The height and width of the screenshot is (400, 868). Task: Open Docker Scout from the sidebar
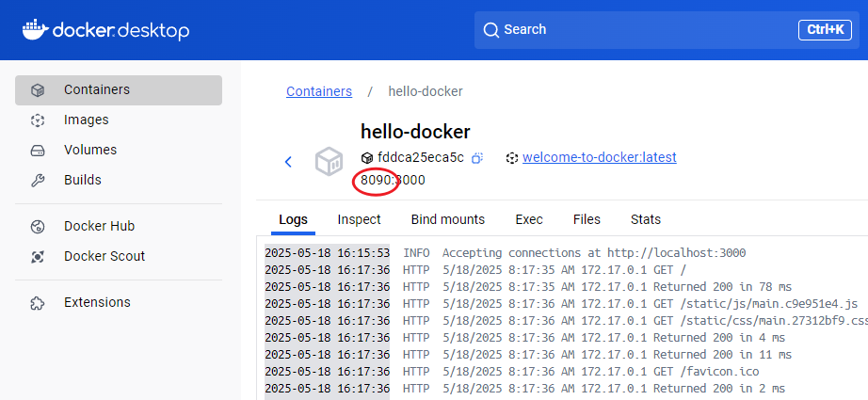click(x=119, y=256)
